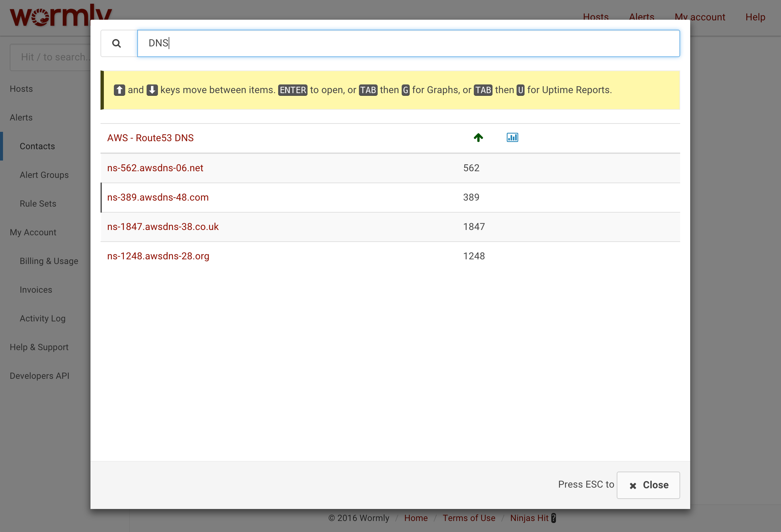This screenshot has width=781, height=532.
Task: Open the Help section in top navigation
Action: (x=755, y=17)
